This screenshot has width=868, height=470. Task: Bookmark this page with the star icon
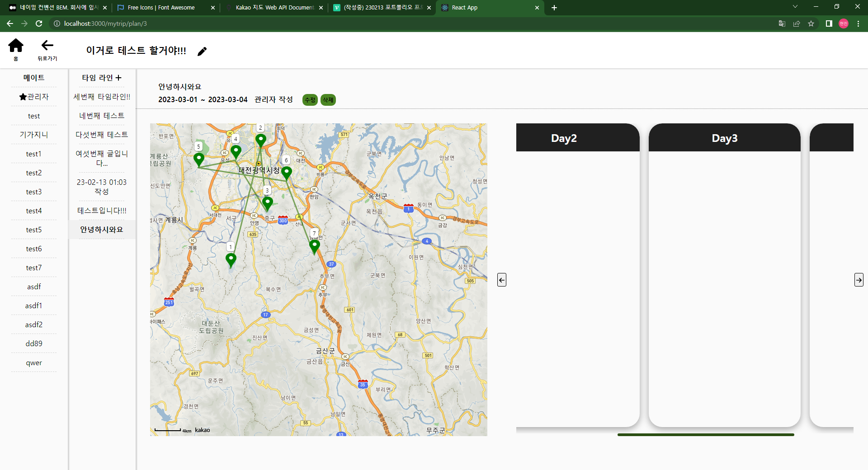click(811, 23)
